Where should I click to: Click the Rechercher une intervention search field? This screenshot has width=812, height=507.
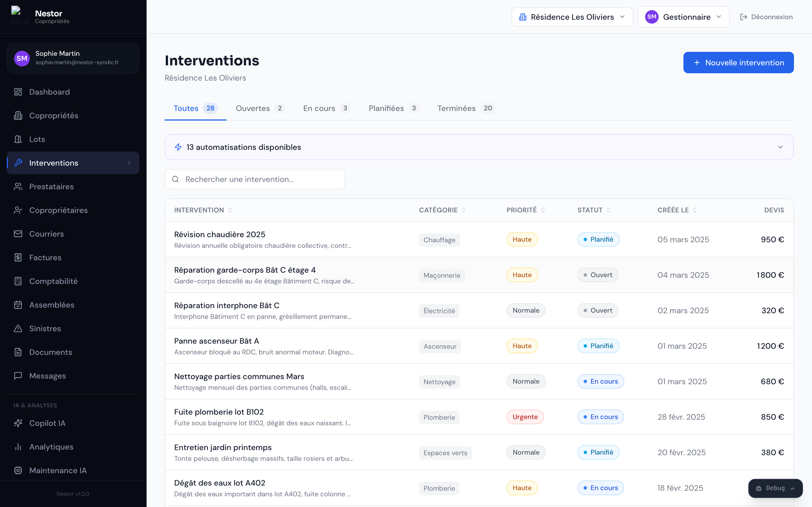pos(255,179)
